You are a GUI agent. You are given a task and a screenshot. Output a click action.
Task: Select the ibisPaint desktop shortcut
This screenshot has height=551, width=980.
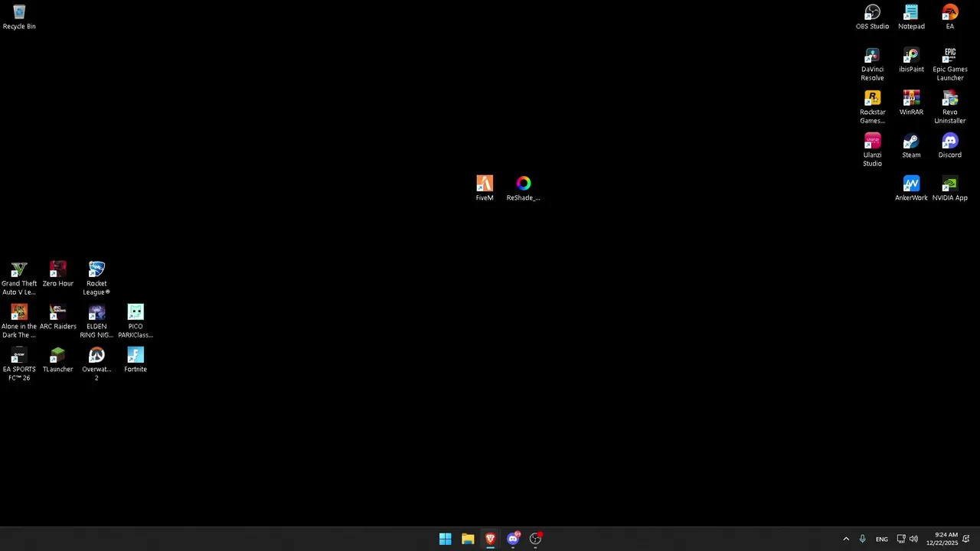(x=911, y=60)
